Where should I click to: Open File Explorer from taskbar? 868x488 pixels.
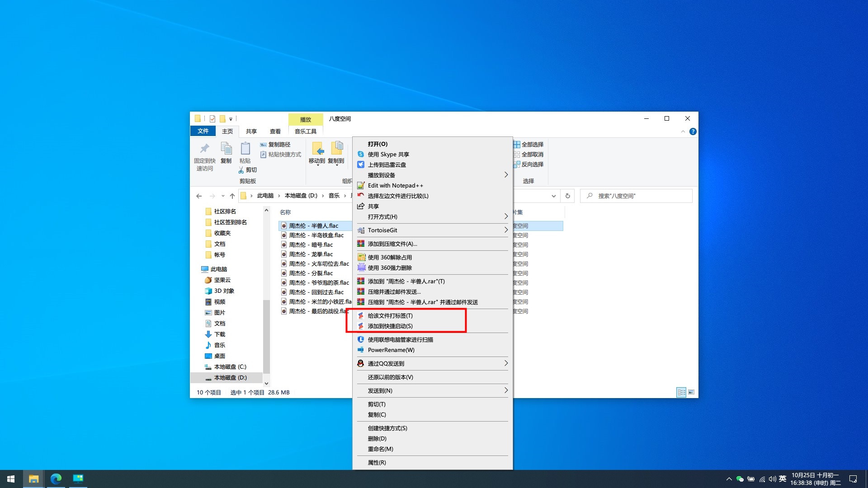point(33,479)
